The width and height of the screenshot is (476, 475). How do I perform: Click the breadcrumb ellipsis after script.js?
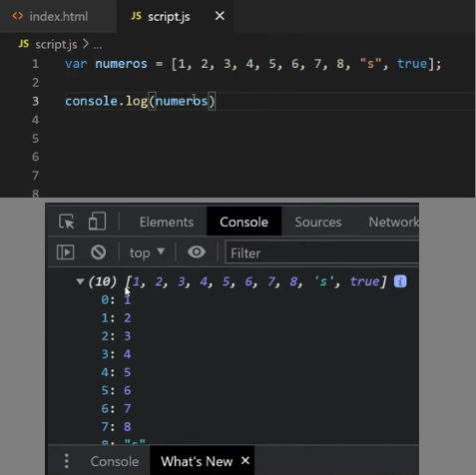click(x=98, y=45)
